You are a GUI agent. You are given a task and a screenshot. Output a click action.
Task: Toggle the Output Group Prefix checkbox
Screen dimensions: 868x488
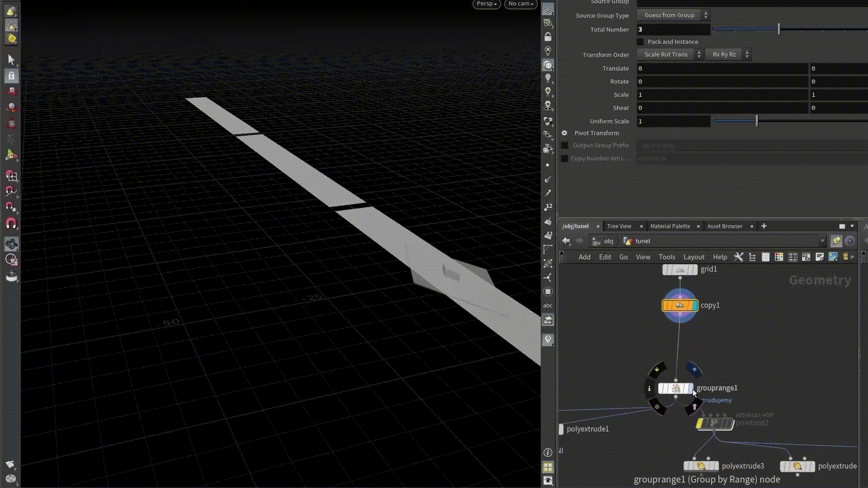pos(565,145)
